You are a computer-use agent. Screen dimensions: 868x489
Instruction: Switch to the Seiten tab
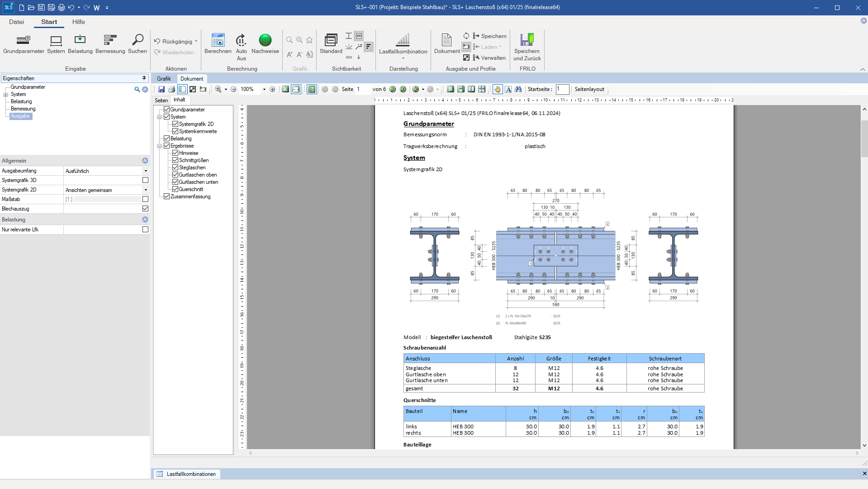(x=161, y=100)
